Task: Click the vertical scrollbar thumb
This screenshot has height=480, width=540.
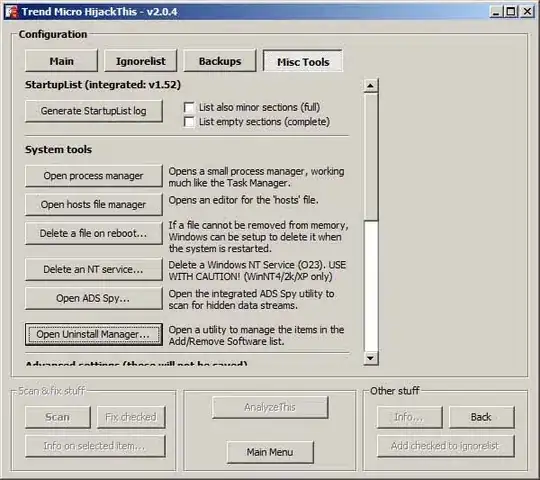Action: [371, 157]
